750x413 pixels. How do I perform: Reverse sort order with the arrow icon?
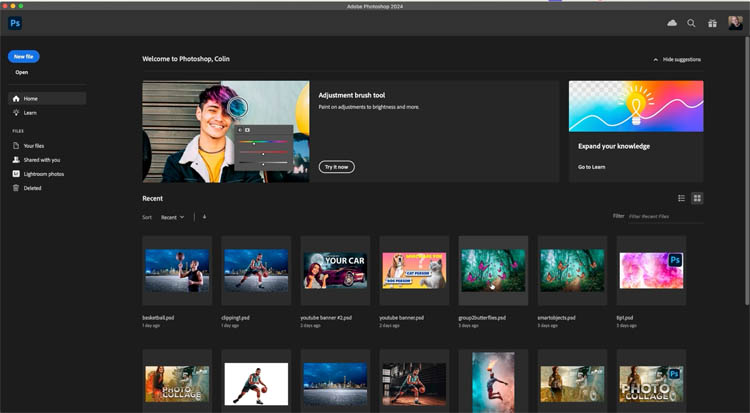tap(204, 216)
